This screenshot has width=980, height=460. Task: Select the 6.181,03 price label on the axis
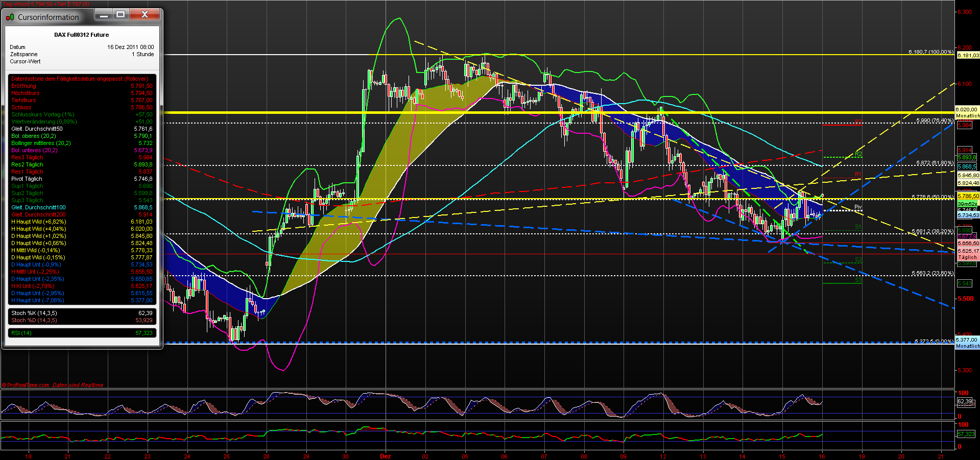click(x=968, y=56)
